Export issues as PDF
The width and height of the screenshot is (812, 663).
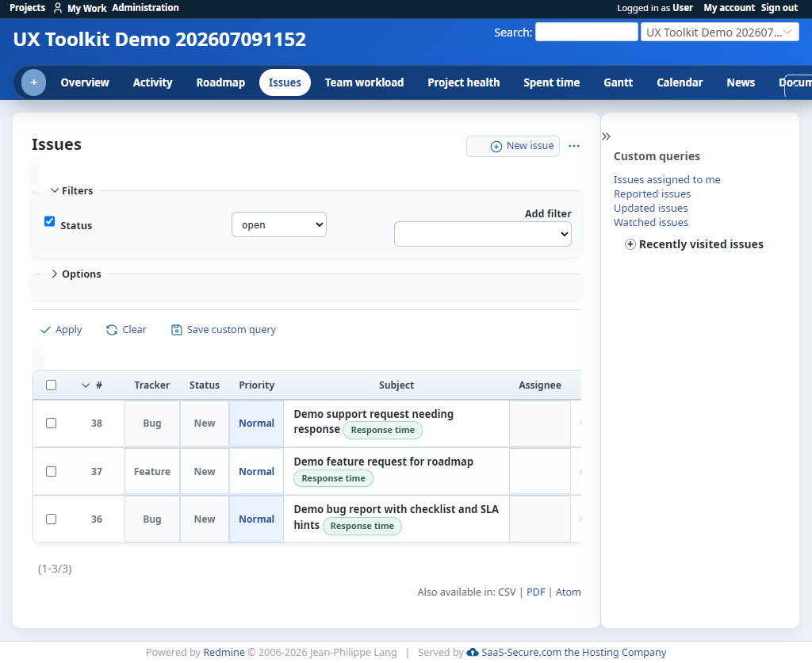pyautogui.click(x=536, y=592)
